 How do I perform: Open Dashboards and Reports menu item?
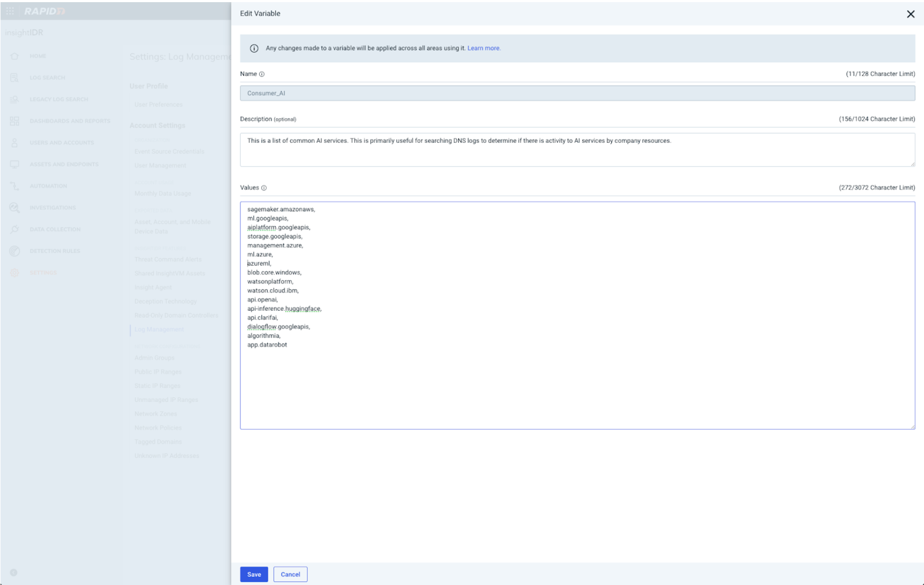click(x=70, y=121)
